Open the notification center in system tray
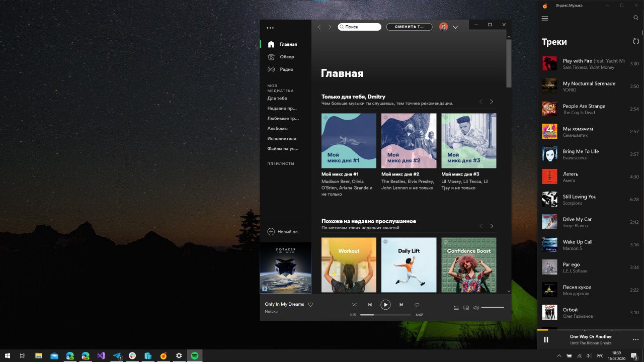The width and height of the screenshot is (644, 362). pos(634,356)
